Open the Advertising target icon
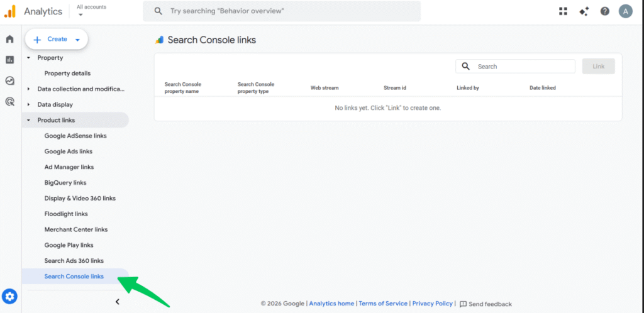Screen dimensions: 644x313 point(9,101)
